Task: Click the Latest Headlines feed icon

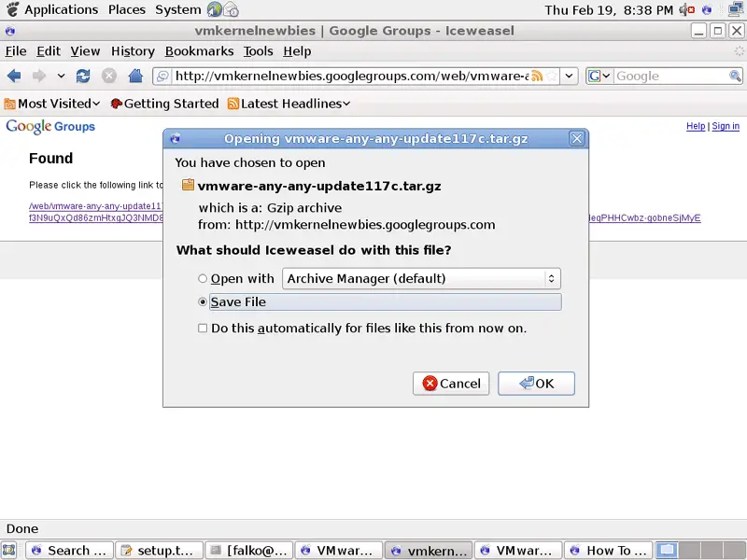Action: (233, 104)
